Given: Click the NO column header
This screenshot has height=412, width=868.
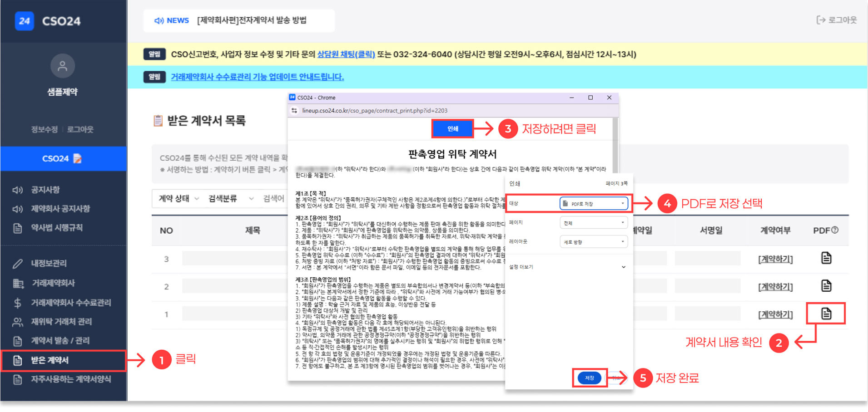Looking at the screenshot, I should click(166, 231).
